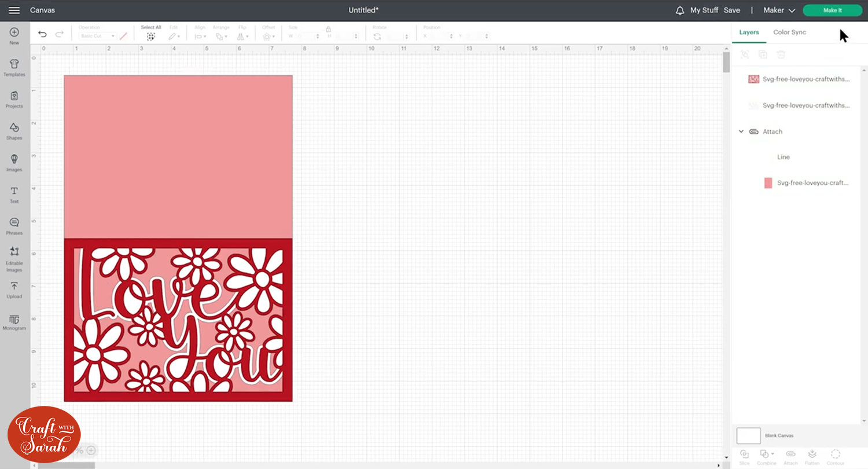868x469 pixels.
Task: Open the hamburger main menu
Action: (14, 10)
